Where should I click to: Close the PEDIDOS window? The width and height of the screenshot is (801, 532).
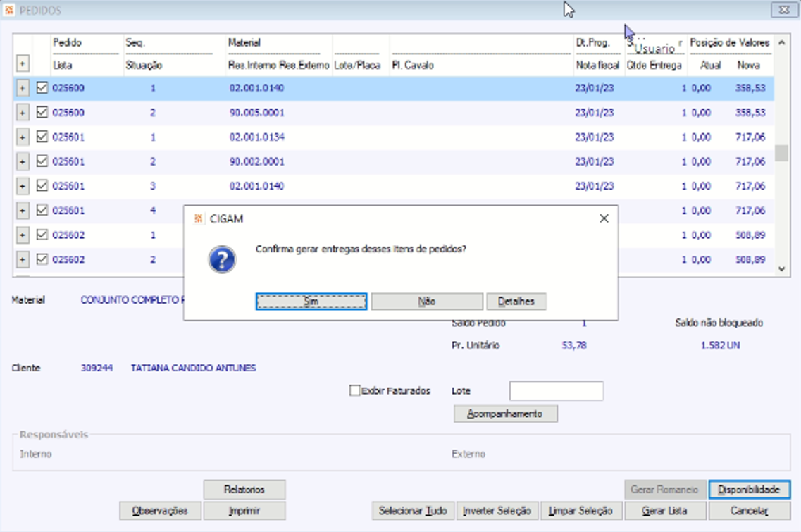pos(784,10)
